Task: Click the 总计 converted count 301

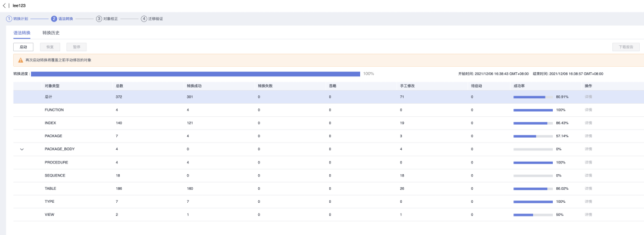Action: tap(190, 97)
